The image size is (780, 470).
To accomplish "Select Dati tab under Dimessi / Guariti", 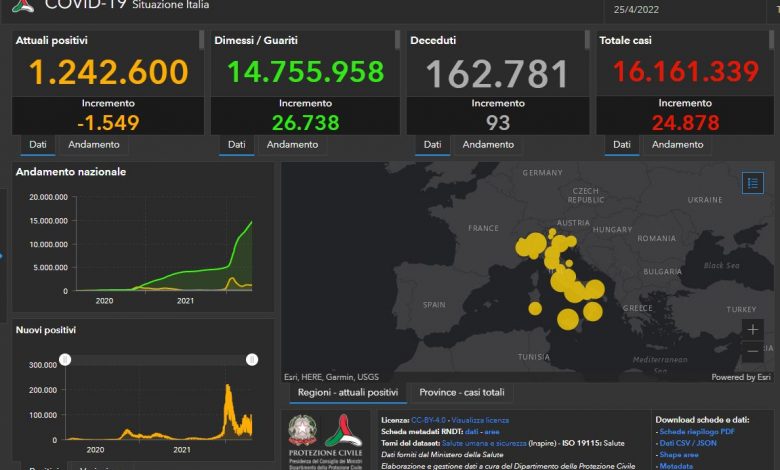I will (x=236, y=145).
